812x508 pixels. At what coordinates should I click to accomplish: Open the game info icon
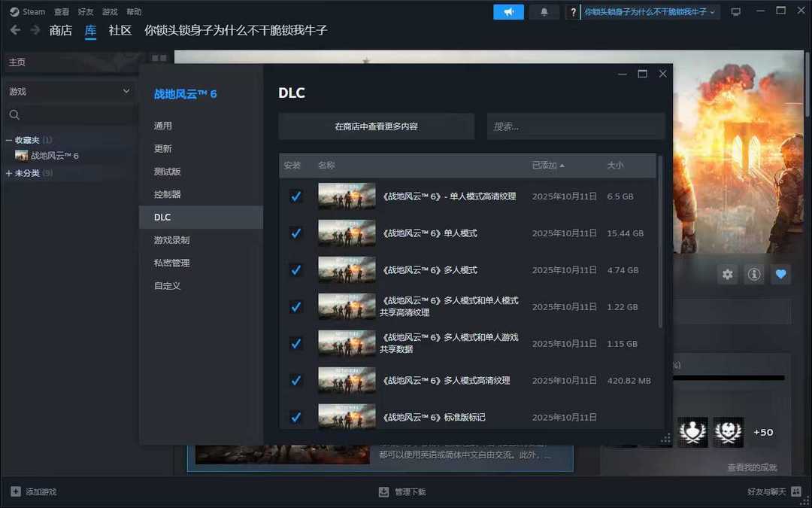(x=753, y=275)
